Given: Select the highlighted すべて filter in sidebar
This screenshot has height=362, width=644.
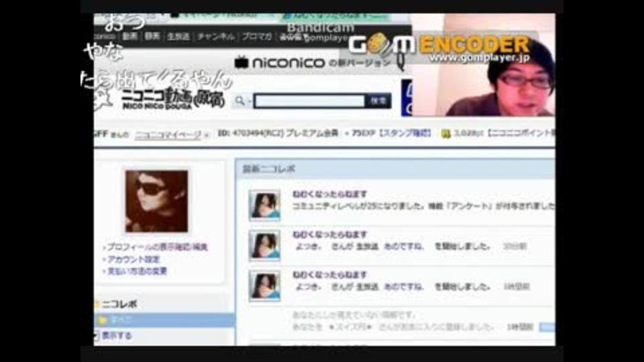Looking at the screenshot, I should coord(164,320).
